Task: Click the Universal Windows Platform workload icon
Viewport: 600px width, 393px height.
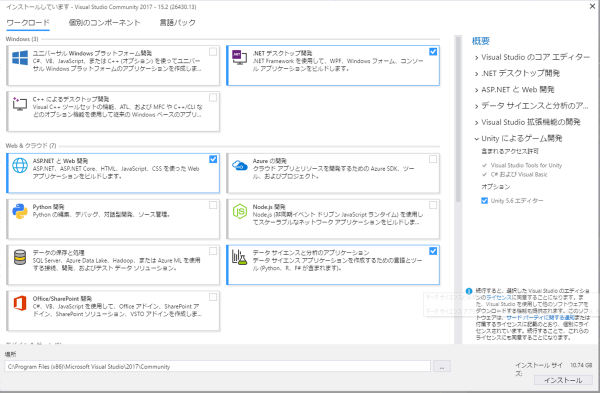Action: click(20, 58)
